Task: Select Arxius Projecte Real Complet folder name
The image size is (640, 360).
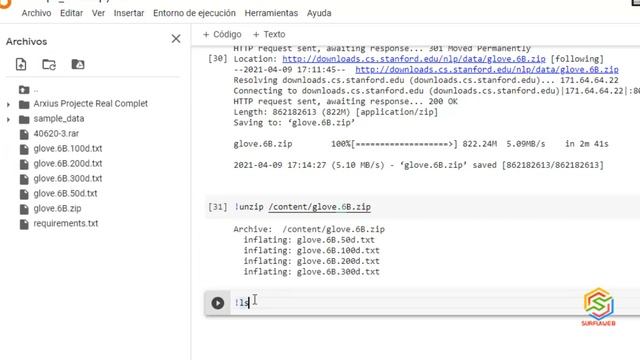Action: (x=91, y=104)
